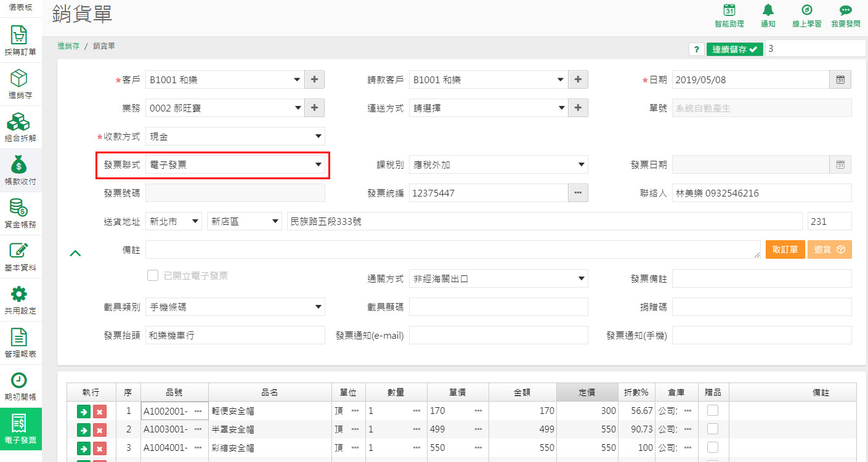
Task: Open the 資金帳務 sidebar module
Action: (x=20, y=214)
